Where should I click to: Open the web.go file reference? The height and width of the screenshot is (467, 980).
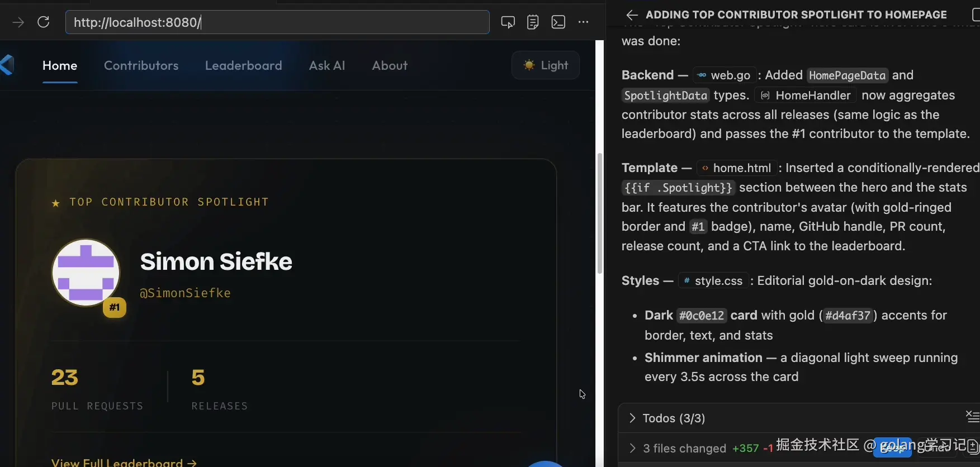725,75
